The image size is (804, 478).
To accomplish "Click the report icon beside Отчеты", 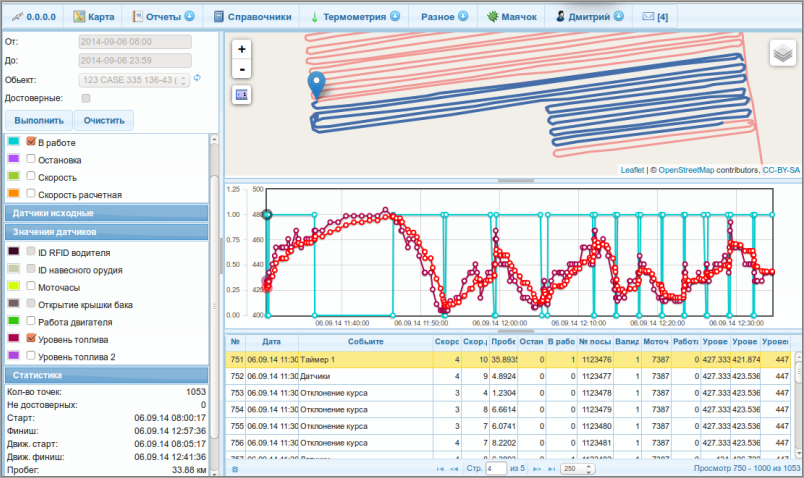I will 137,16.
